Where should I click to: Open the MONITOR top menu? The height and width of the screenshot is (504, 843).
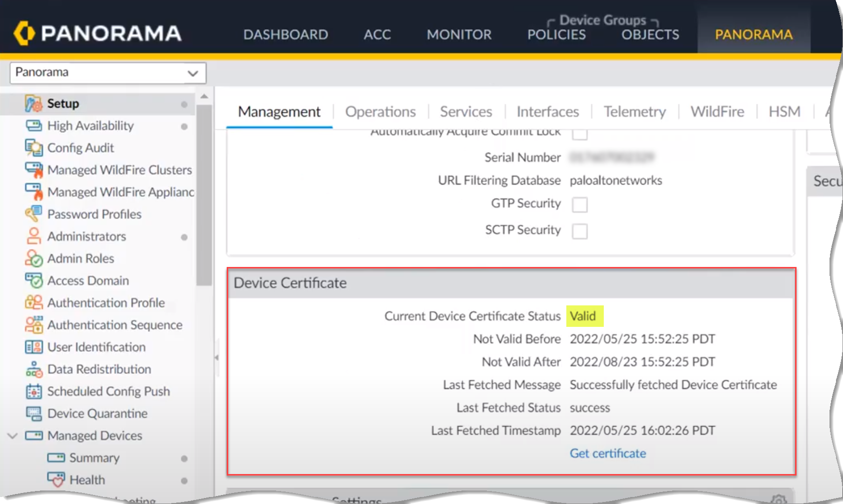459,34
